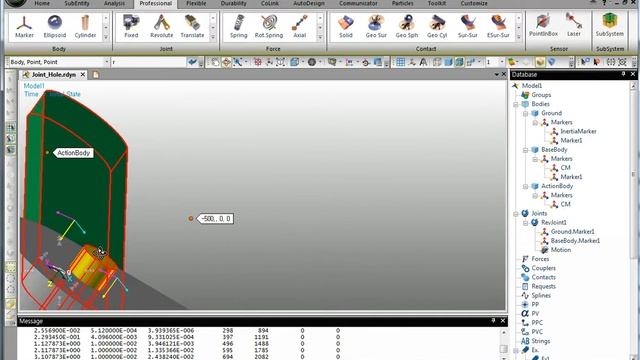Select Ground.Marker1 under RevJoint1
640x360 pixels.
coord(572,231)
